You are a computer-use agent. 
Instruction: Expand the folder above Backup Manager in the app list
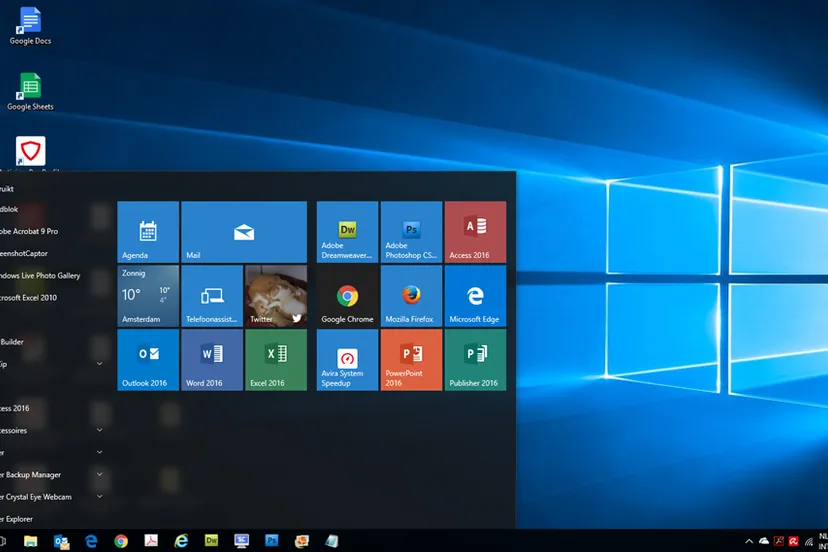point(99,452)
